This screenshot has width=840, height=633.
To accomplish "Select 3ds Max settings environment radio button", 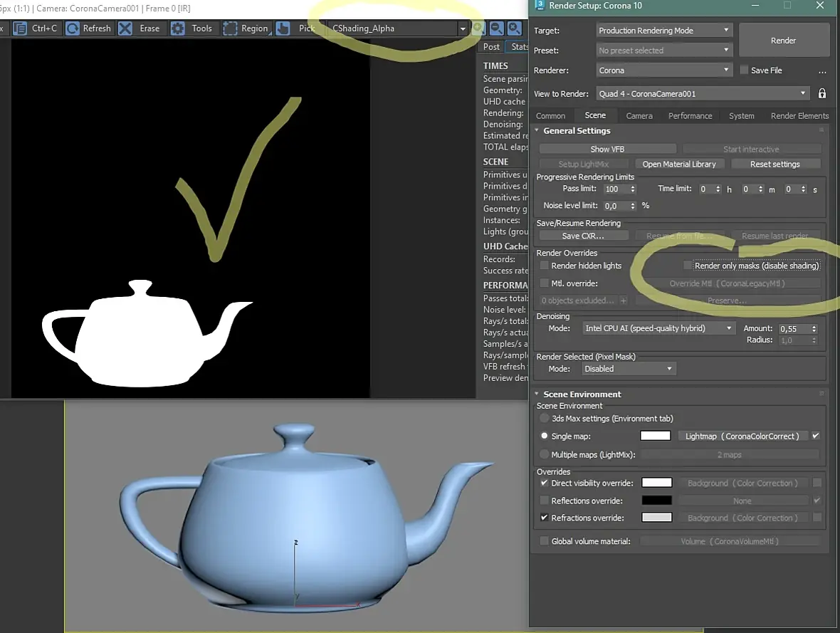I will pos(545,419).
